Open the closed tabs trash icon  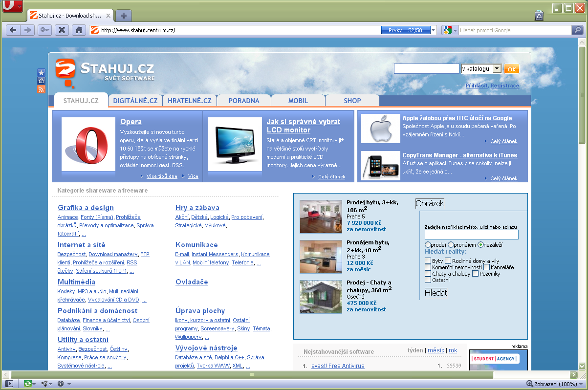point(539,16)
